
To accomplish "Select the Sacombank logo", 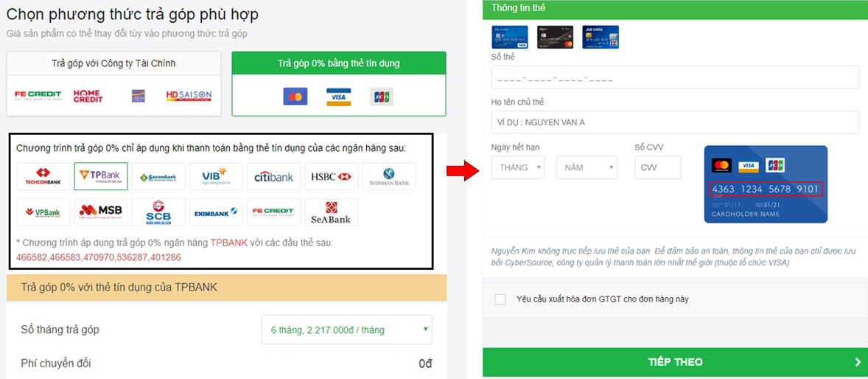I will (x=158, y=176).
